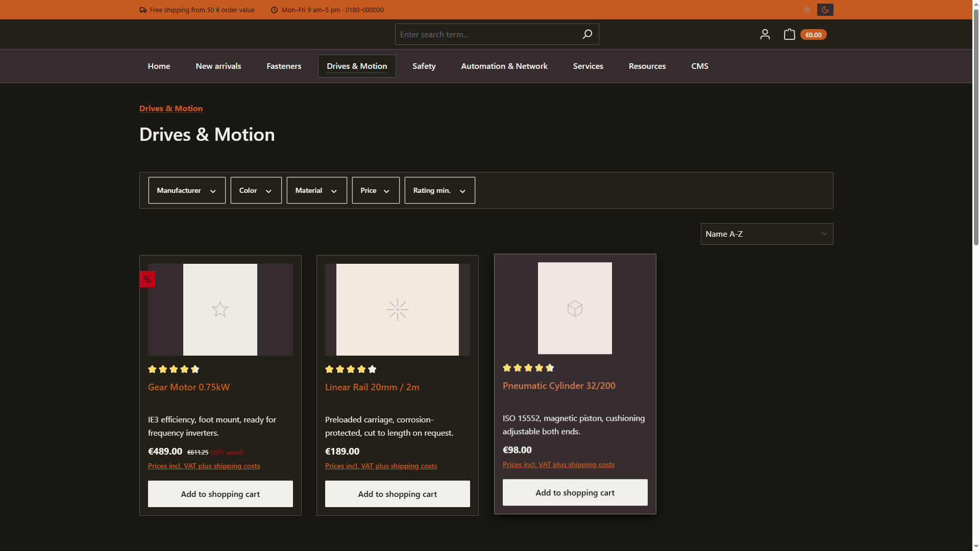Open the Price filter dropdown

[x=376, y=190]
